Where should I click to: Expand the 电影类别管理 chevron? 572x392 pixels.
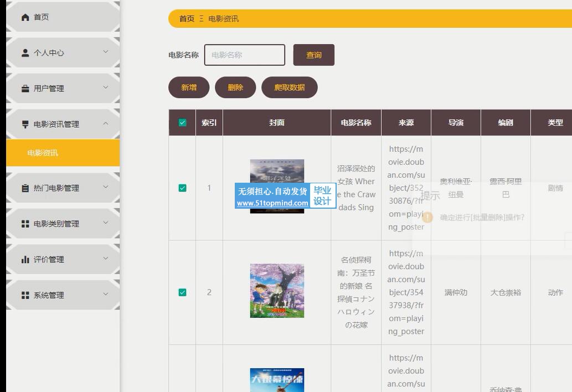coord(105,223)
